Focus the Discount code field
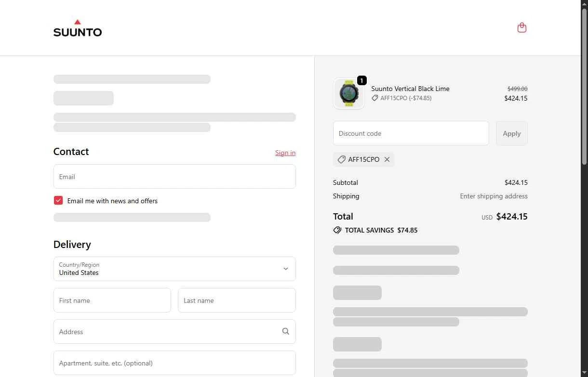 (x=411, y=133)
